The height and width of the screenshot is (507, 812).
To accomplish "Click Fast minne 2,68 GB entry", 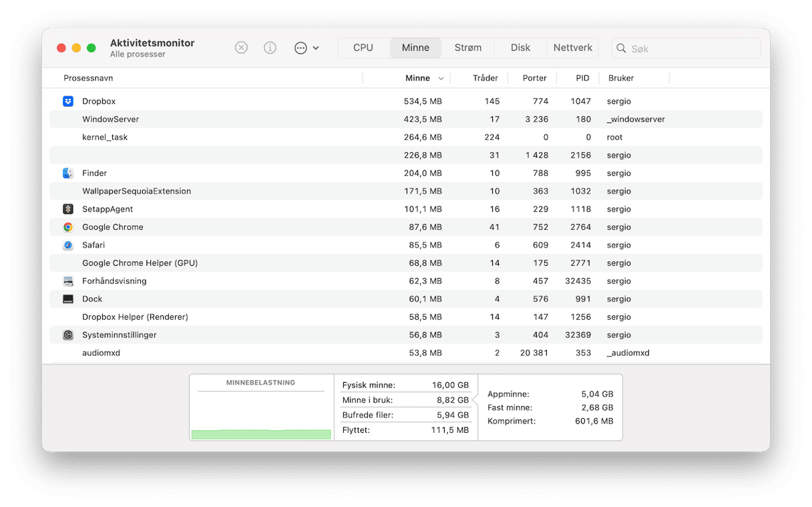I will click(550, 407).
